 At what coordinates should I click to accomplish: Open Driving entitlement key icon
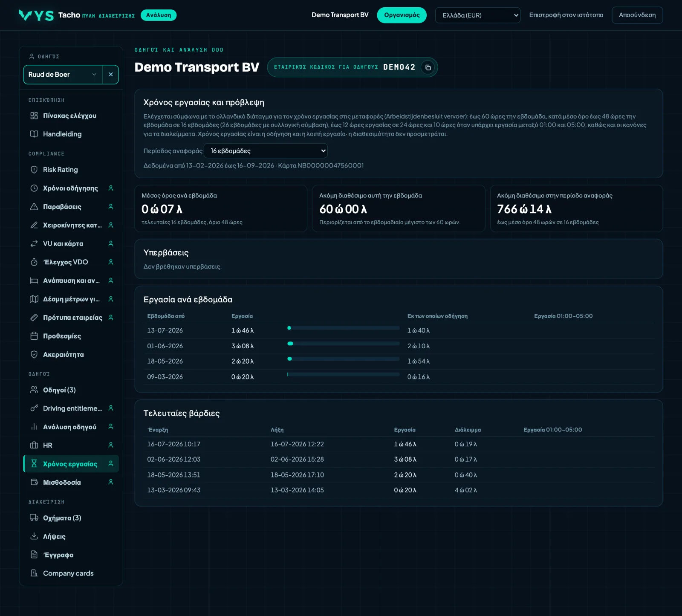tap(34, 408)
